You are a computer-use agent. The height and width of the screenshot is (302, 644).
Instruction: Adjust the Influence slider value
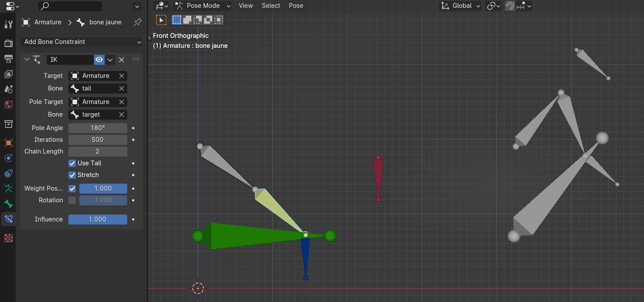(x=98, y=219)
